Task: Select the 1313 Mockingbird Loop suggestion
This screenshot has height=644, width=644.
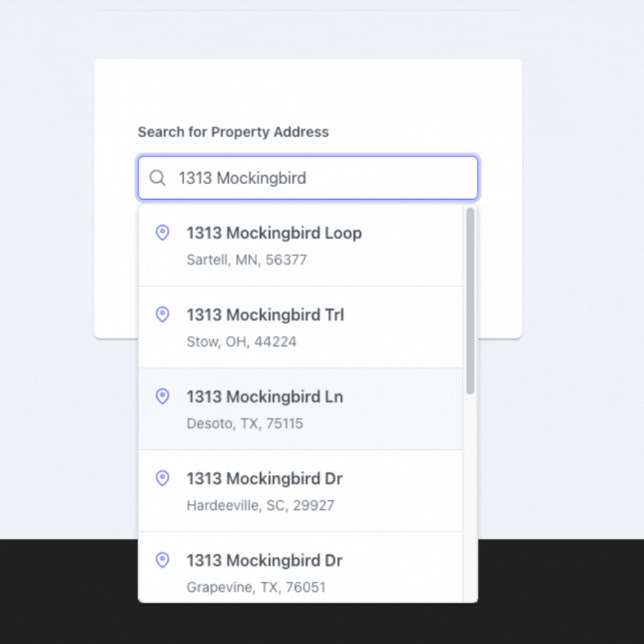Action: [x=274, y=233]
